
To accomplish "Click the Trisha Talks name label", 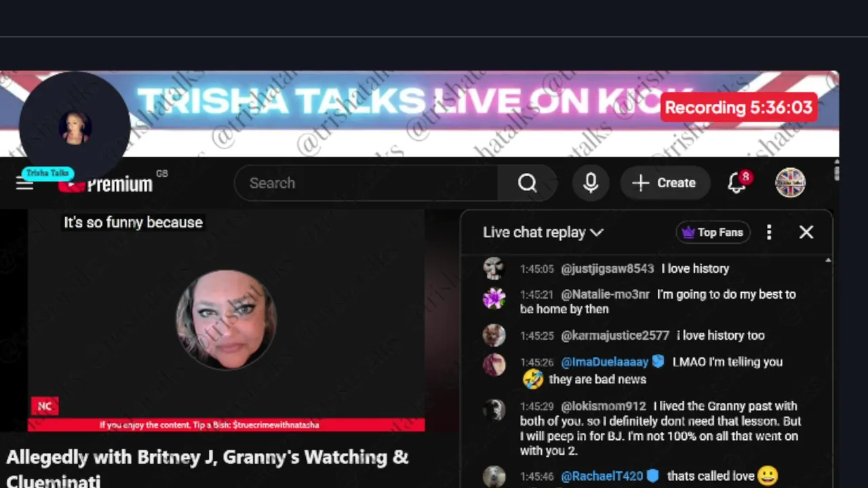I will point(47,173).
